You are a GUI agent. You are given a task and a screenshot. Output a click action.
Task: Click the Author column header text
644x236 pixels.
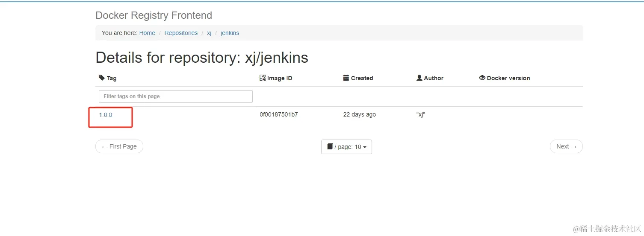click(434, 78)
